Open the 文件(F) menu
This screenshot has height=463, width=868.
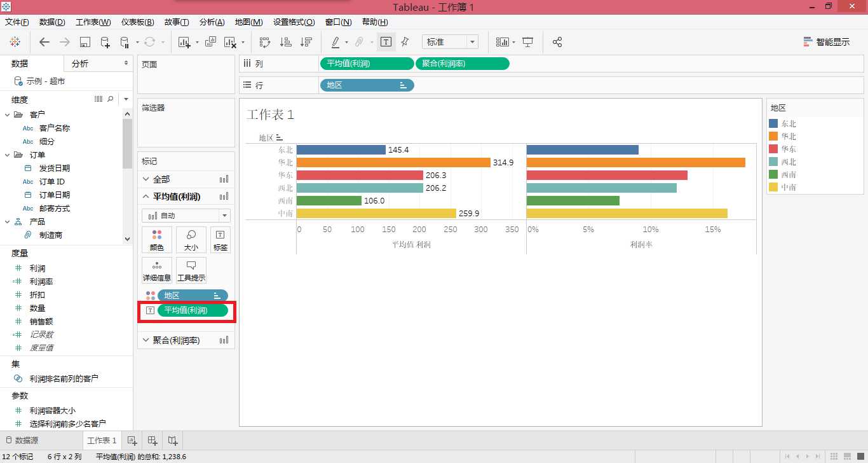click(x=17, y=22)
